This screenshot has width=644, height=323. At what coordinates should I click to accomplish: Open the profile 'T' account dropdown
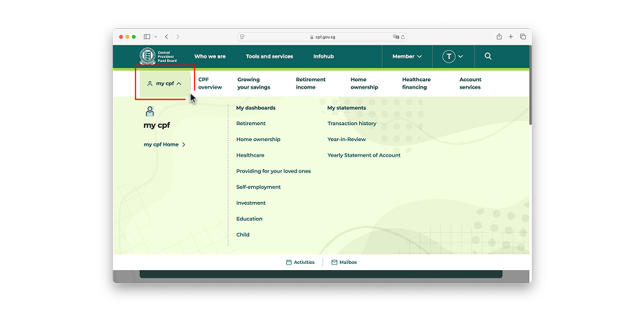pyautogui.click(x=453, y=56)
